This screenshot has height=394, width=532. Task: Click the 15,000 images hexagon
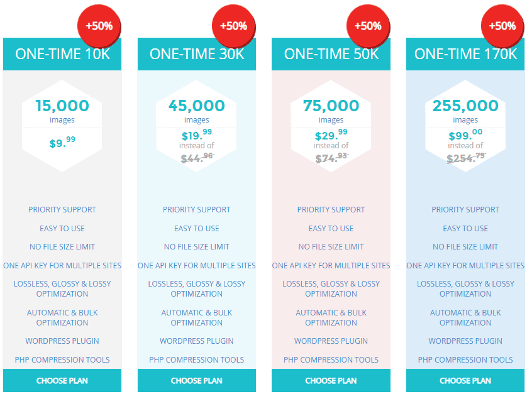click(x=62, y=126)
